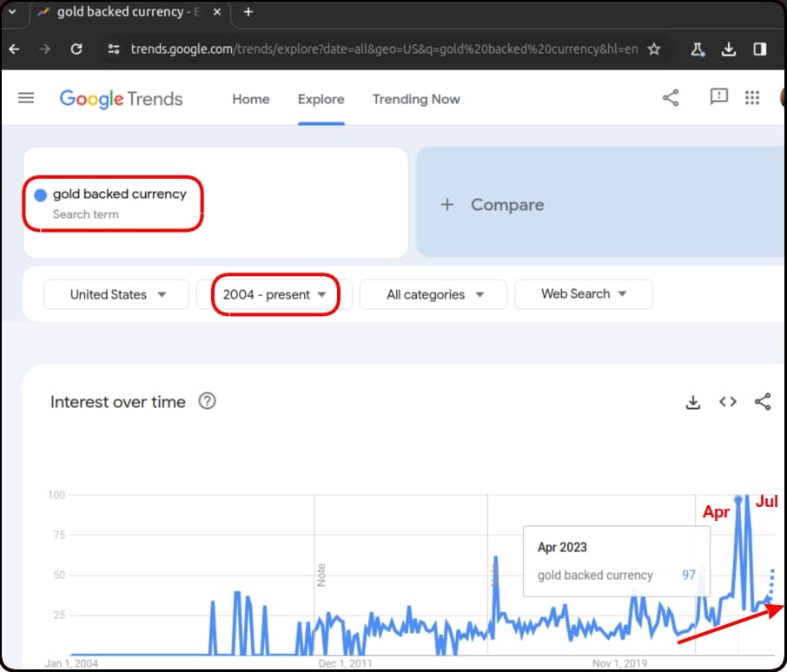The width and height of the screenshot is (787, 672).
Task: Bookmark this page with the star
Action: 653,49
